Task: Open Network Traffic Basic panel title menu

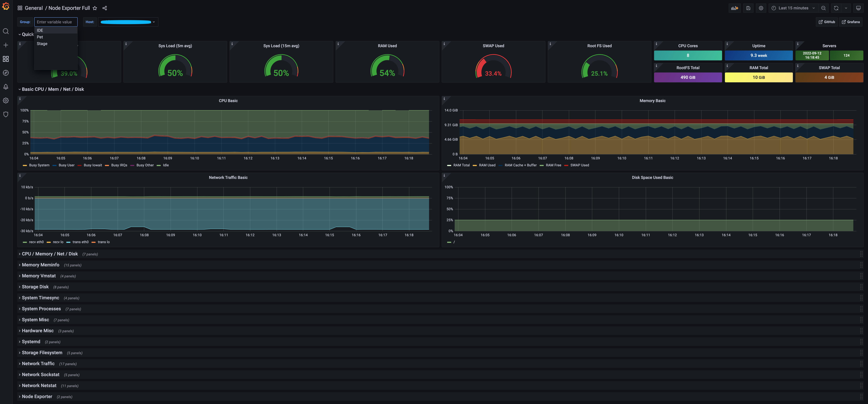Action: click(x=228, y=177)
